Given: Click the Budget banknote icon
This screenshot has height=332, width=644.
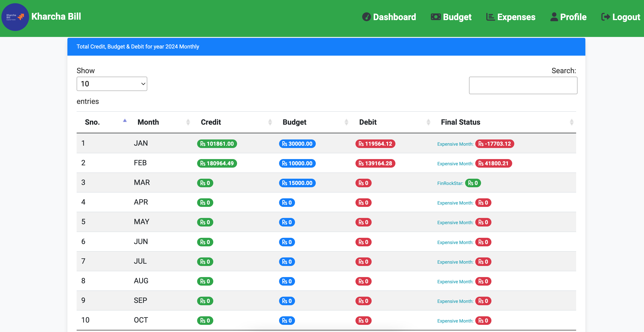Looking at the screenshot, I should [x=436, y=17].
